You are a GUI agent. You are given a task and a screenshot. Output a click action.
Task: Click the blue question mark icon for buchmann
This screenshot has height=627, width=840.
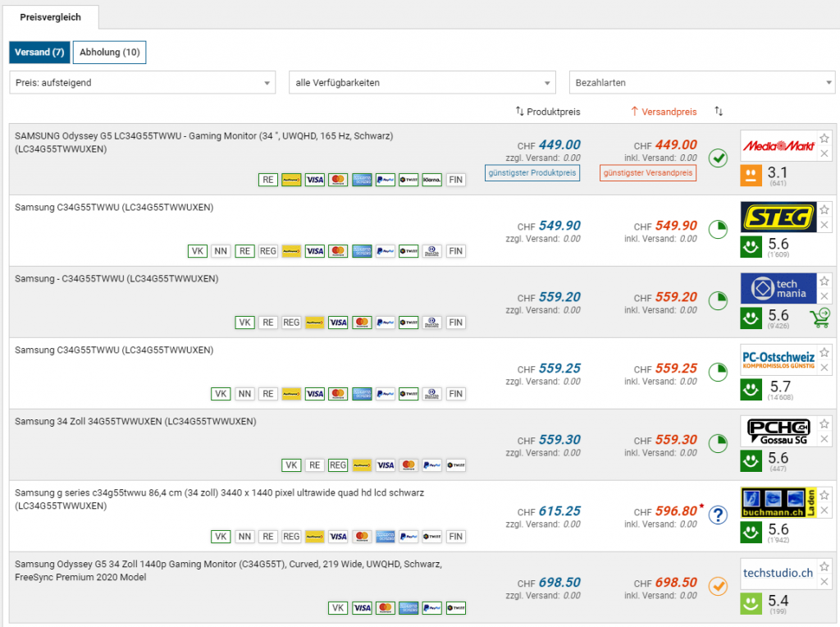coord(718,515)
